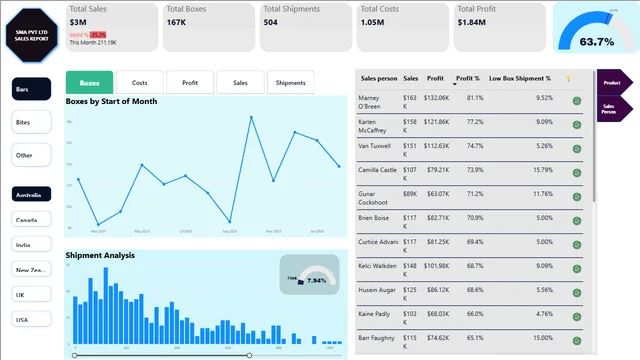Click the 63.7% profit gauge
The height and width of the screenshot is (360, 640).
[x=596, y=29]
